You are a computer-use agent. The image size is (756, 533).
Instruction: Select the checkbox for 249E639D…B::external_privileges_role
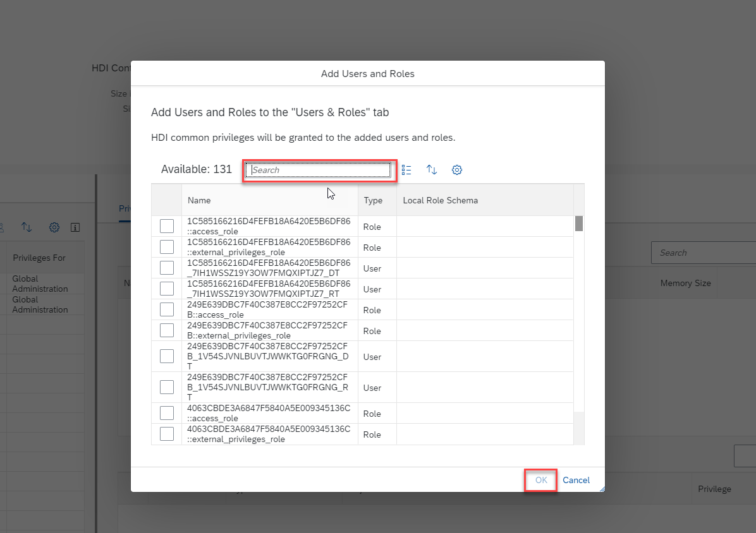[167, 330]
